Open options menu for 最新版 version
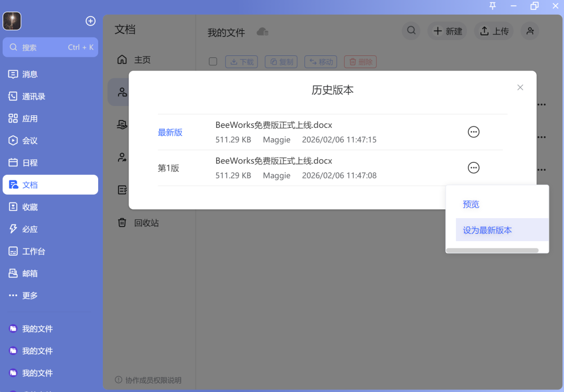The width and height of the screenshot is (564, 392). 473,132
